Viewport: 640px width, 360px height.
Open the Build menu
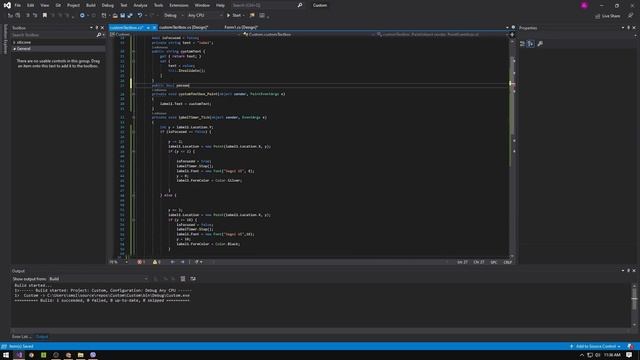pyautogui.click(x=91, y=5)
